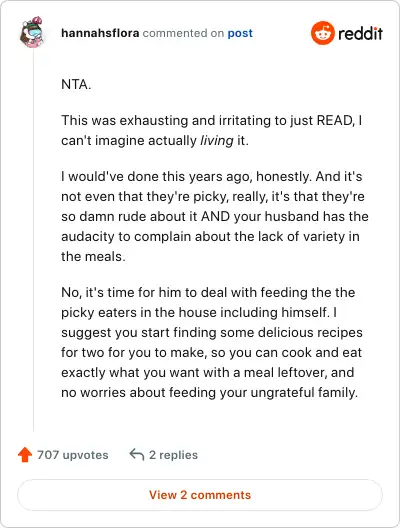Select the 707 upvotes count
400x528 pixels.
[73, 455]
